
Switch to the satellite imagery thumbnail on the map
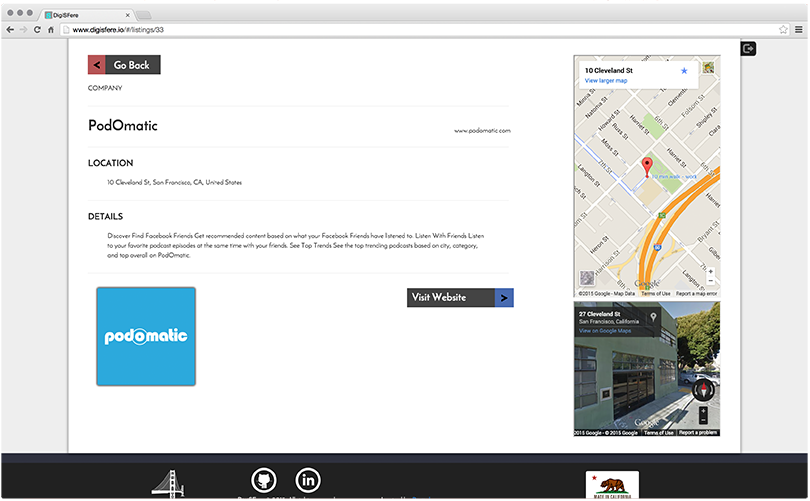587,278
